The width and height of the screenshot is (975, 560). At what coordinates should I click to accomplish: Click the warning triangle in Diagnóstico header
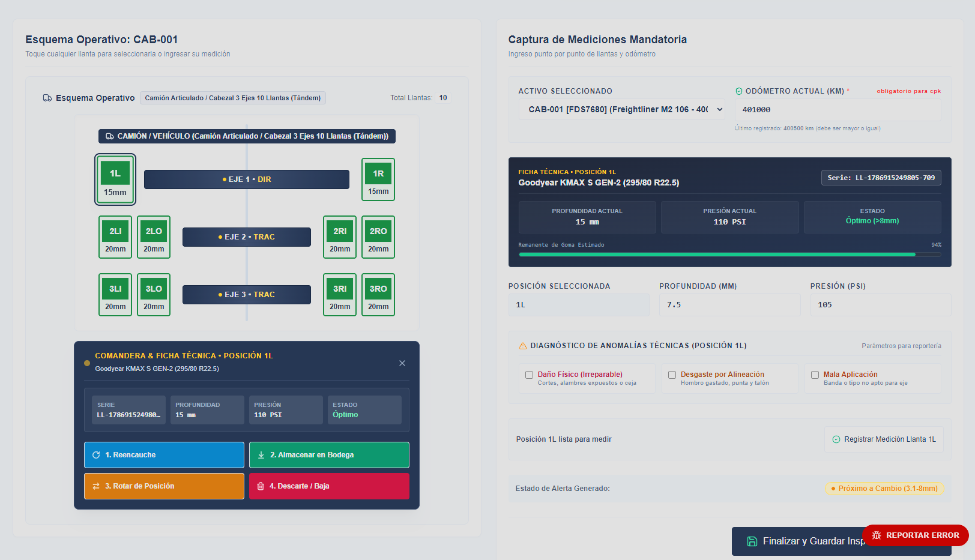pyautogui.click(x=523, y=346)
